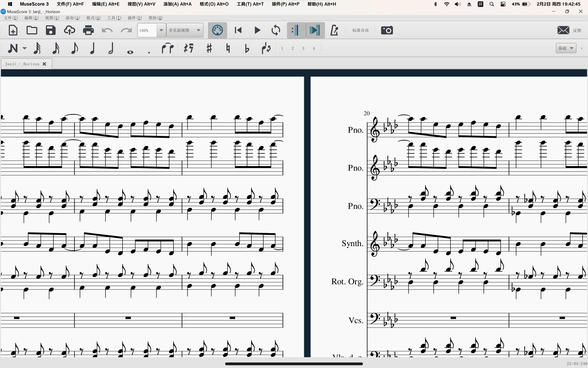Open the page view mode dropdown

(185, 30)
